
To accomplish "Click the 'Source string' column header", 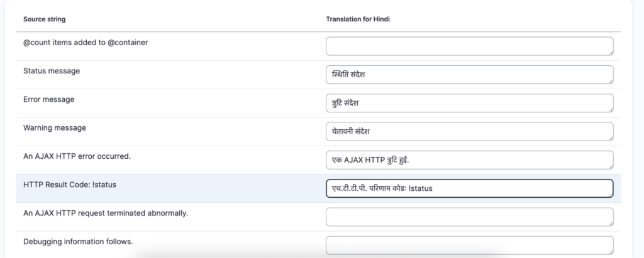I will point(45,19).
